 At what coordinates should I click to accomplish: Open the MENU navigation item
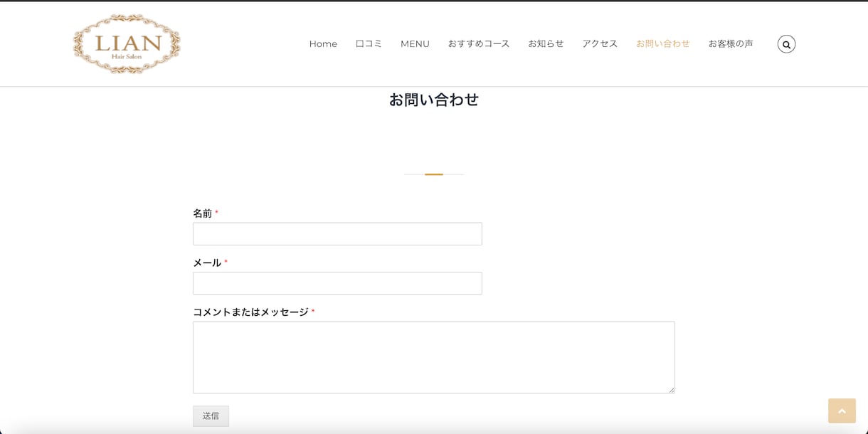tap(415, 44)
